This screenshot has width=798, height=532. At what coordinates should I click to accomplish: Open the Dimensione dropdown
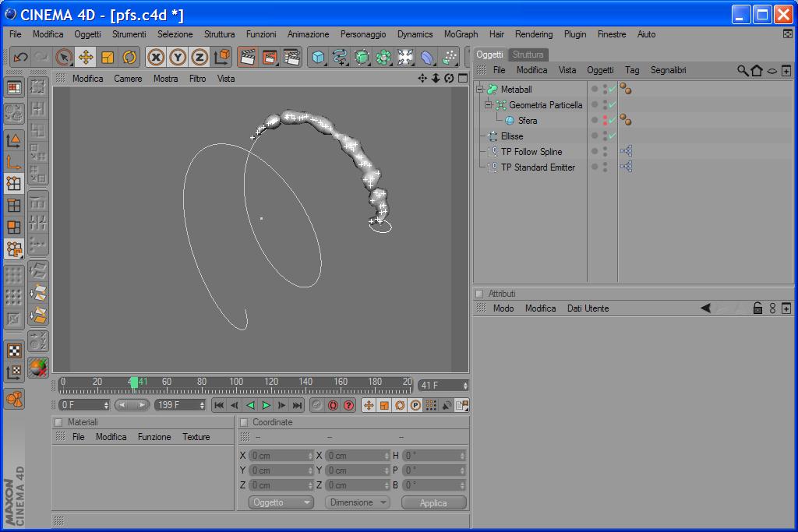[x=357, y=502]
